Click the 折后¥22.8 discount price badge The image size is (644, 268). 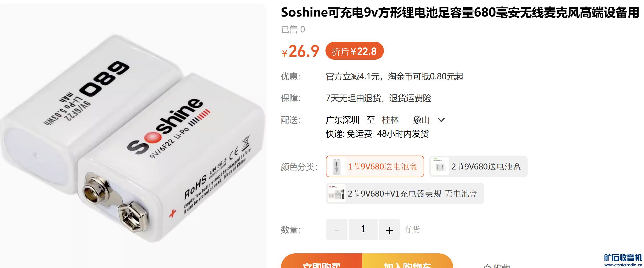click(354, 51)
